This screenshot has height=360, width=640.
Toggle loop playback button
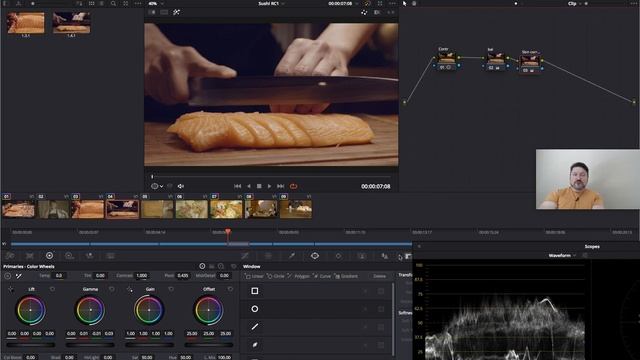293,186
